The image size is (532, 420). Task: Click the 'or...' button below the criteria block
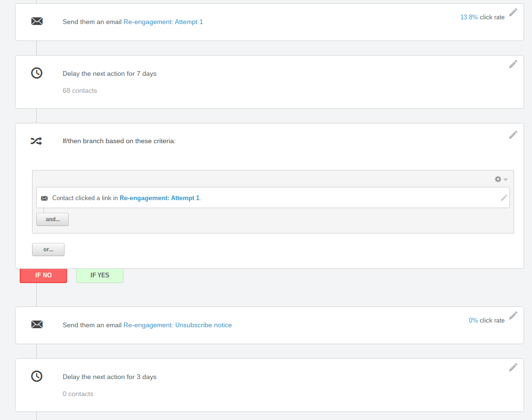click(48, 249)
